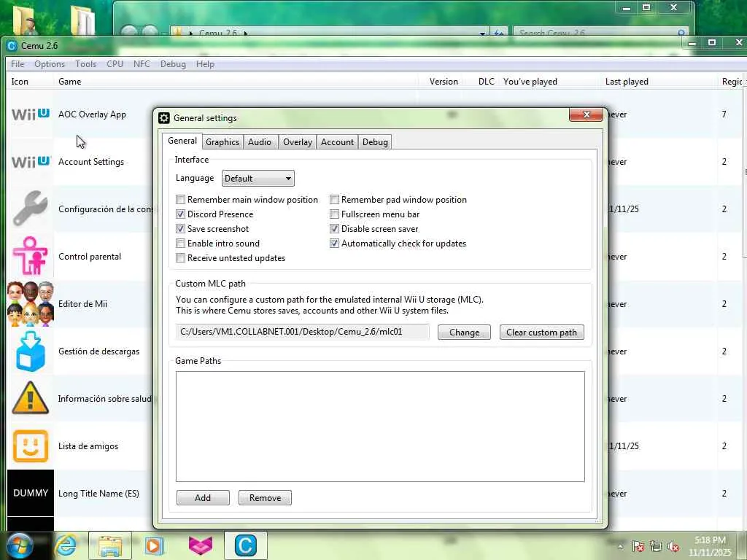Click the black DUMMY game icon
747x560 pixels.
pyautogui.click(x=31, y=494)
